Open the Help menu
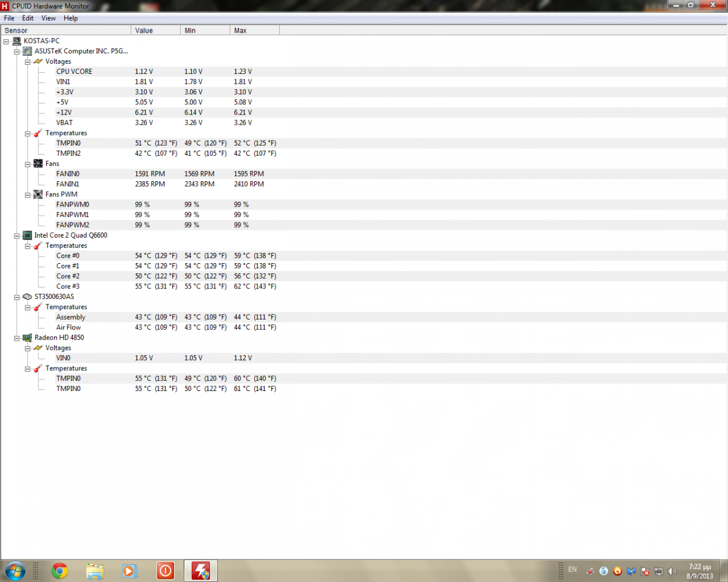The height and width of the screenshot is (582, 728). click(x=71, y=18)
